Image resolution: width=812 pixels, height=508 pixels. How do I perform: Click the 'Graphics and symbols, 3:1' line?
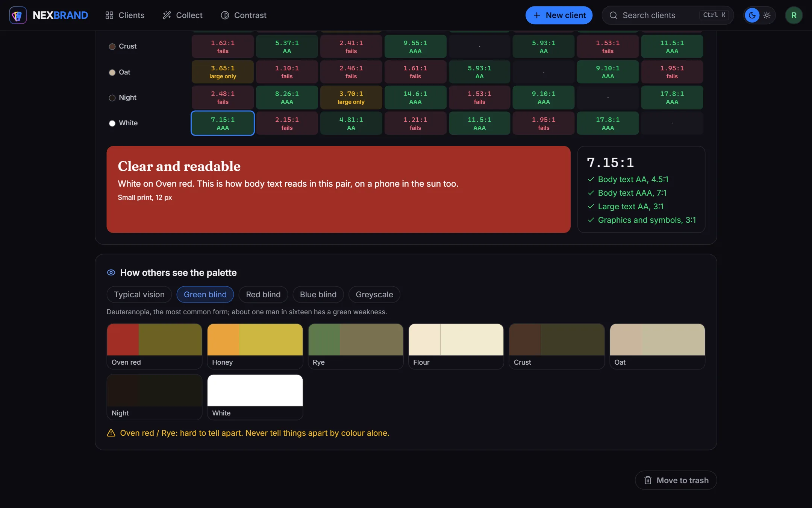642,220
